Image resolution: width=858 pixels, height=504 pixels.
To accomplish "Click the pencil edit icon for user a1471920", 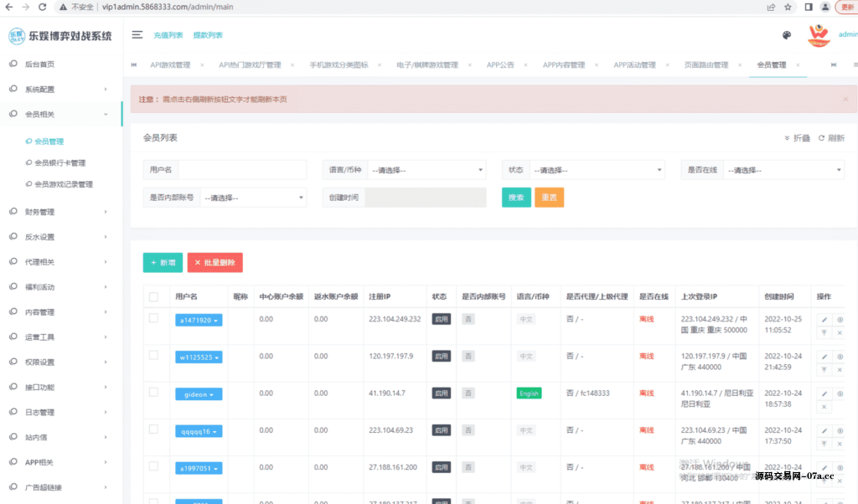I will click(824, 319).
